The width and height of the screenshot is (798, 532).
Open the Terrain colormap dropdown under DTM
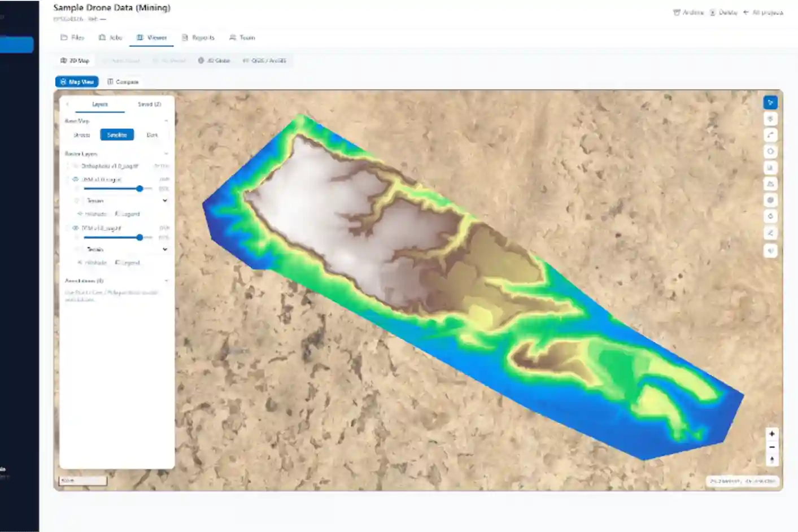(126, 249)
